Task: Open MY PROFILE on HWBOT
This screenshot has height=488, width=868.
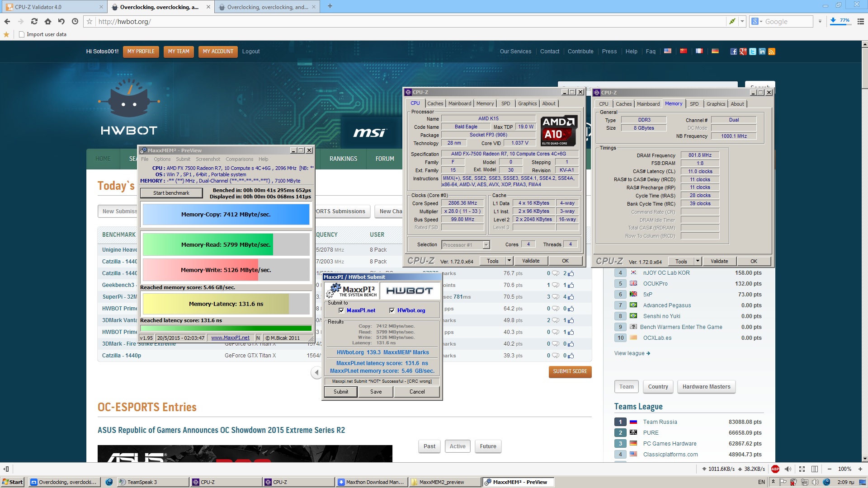Action: [141, 52]
